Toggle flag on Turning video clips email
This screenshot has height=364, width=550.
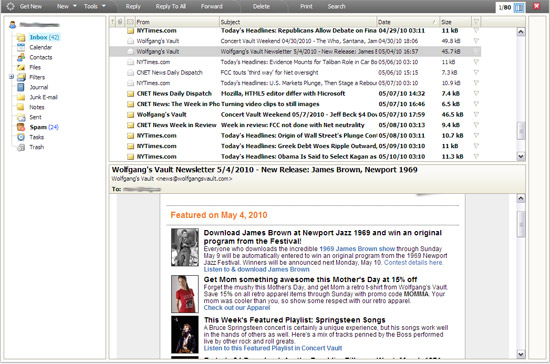[x=476, y=104]
